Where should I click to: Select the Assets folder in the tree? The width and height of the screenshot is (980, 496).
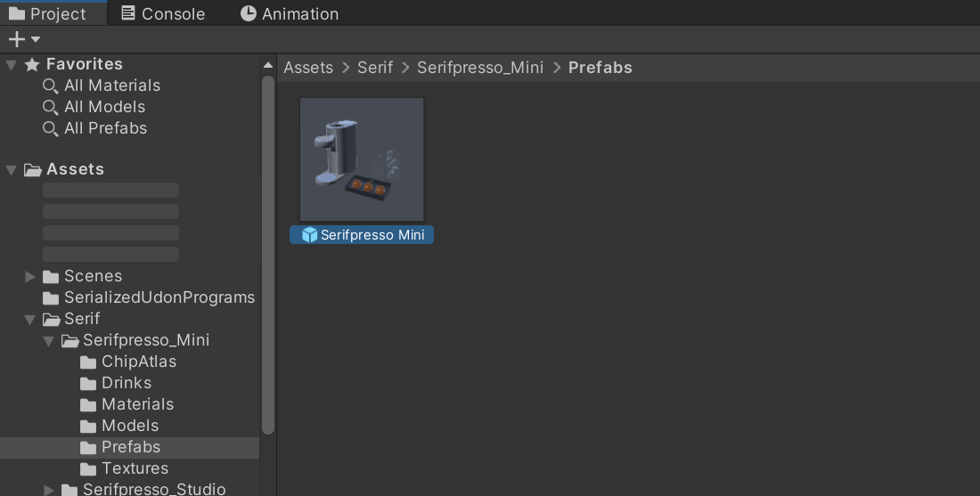(x=75, y=169)
